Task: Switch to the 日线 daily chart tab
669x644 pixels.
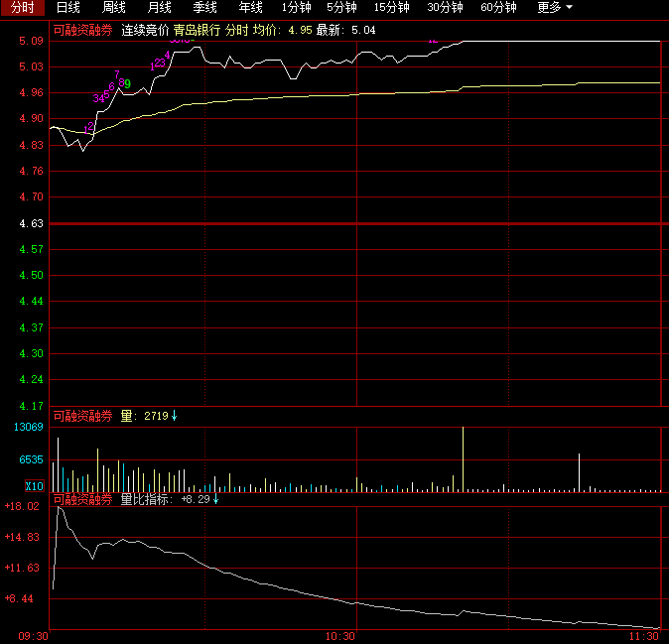Action: pyautogui.click(x=67, y=8)
